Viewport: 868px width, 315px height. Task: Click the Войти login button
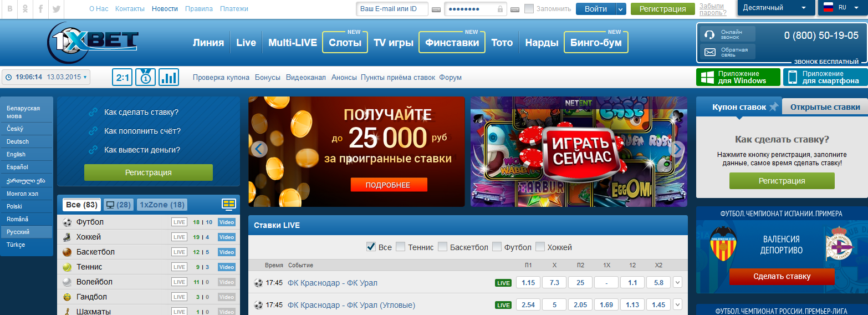point(596,9)
